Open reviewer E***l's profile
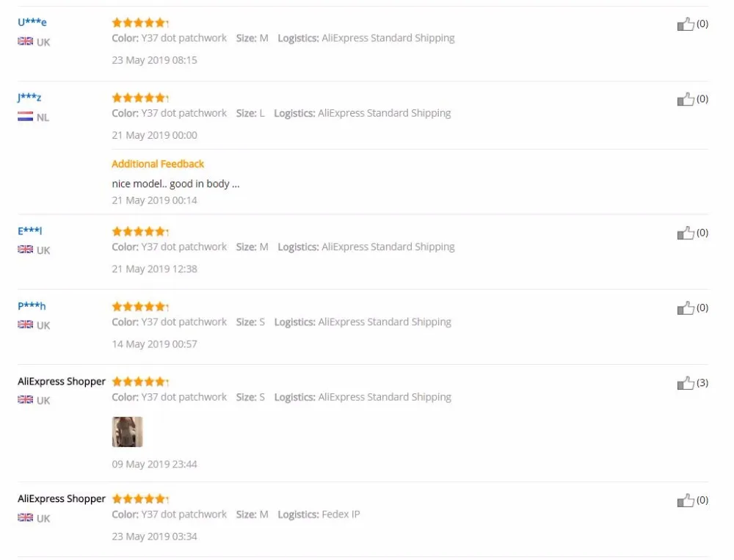The height and width of the screenshot is (560, 734). coord(30,231)
